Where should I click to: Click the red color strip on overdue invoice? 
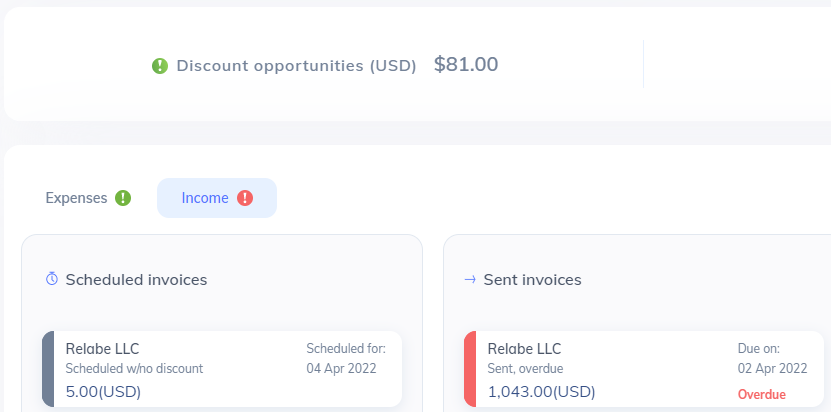click(x=469, y=370)
